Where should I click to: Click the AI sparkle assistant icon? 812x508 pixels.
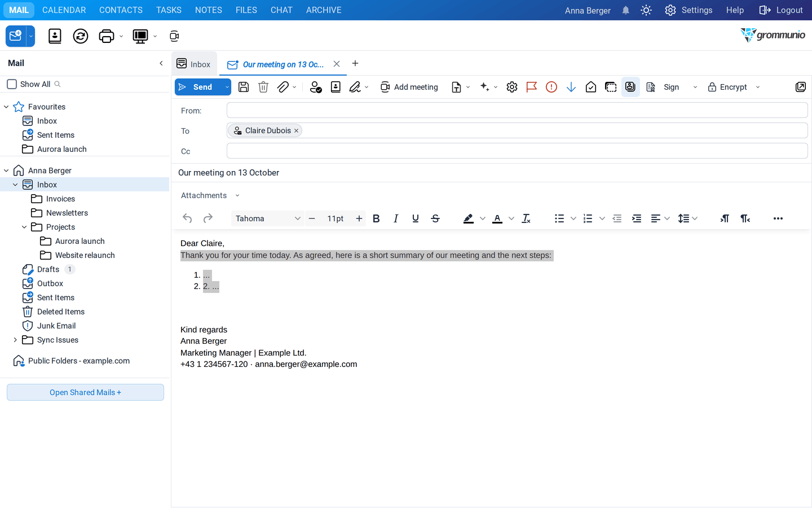click(x=485, y=87)
